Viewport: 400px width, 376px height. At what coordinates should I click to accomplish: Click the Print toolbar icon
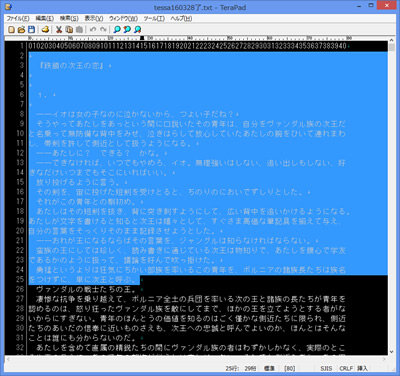point(45,29)
